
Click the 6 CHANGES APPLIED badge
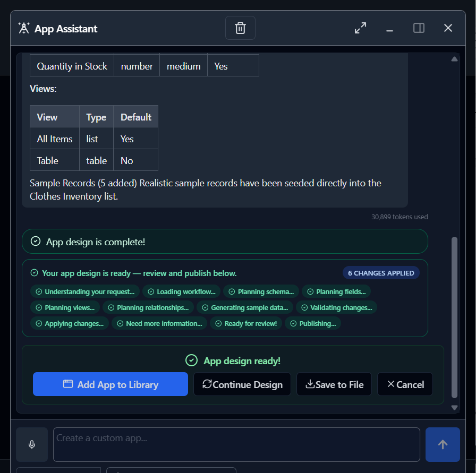(x=381, y=273)
